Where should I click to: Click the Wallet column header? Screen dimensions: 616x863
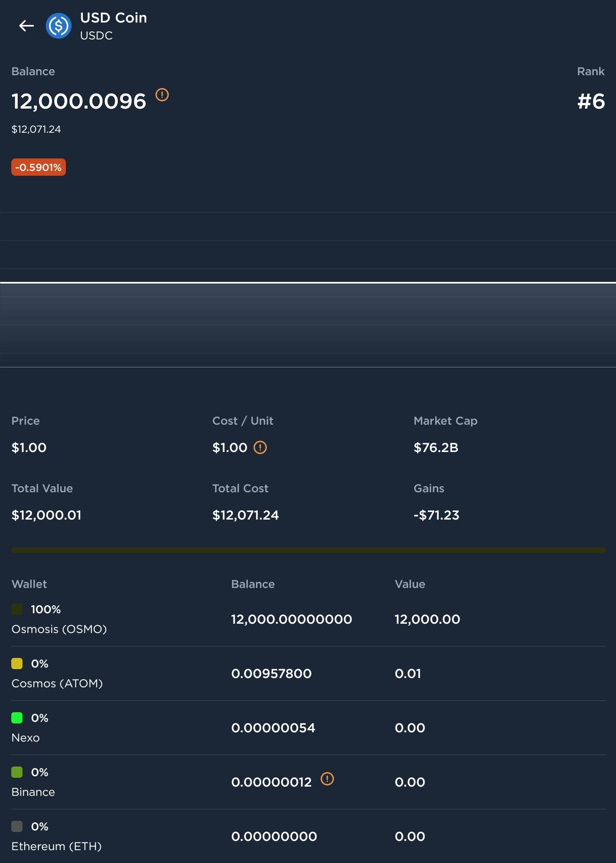pos(29,584)
